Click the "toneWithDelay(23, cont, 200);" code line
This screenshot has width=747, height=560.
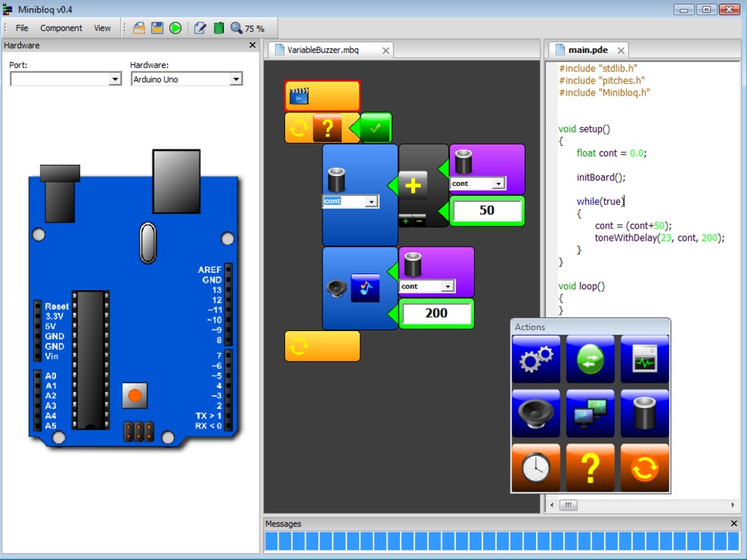[x=659, y=238]
